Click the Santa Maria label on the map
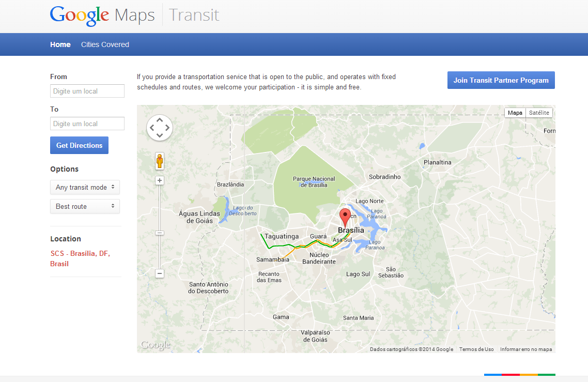The image size is (588, 382). pos(359,318)
